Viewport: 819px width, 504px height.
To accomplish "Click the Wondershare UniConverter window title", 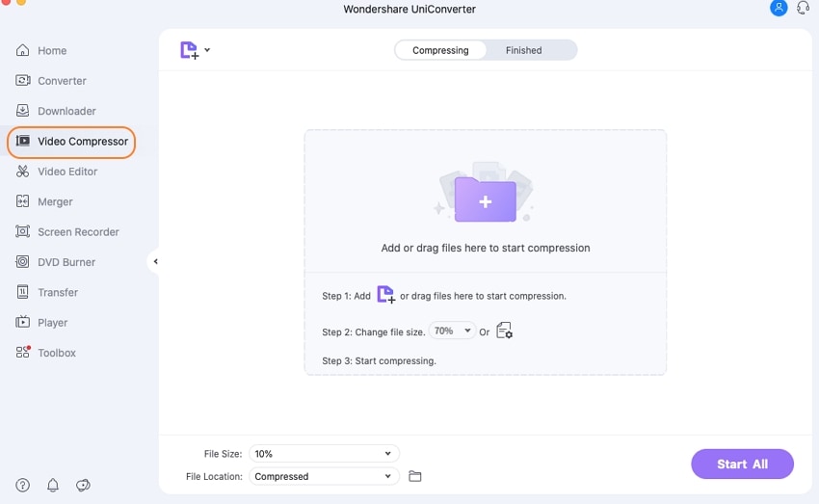I will tap(409, 9).
